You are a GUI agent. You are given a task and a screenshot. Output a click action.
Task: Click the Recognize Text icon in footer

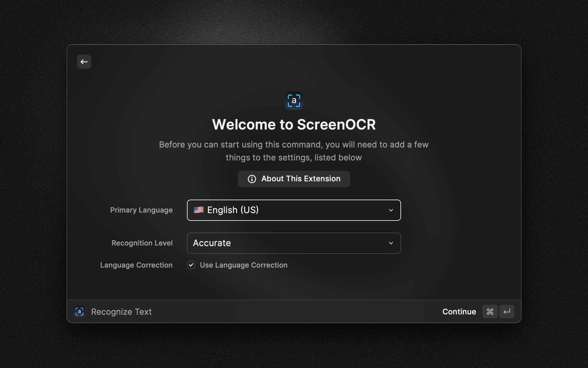79,311
